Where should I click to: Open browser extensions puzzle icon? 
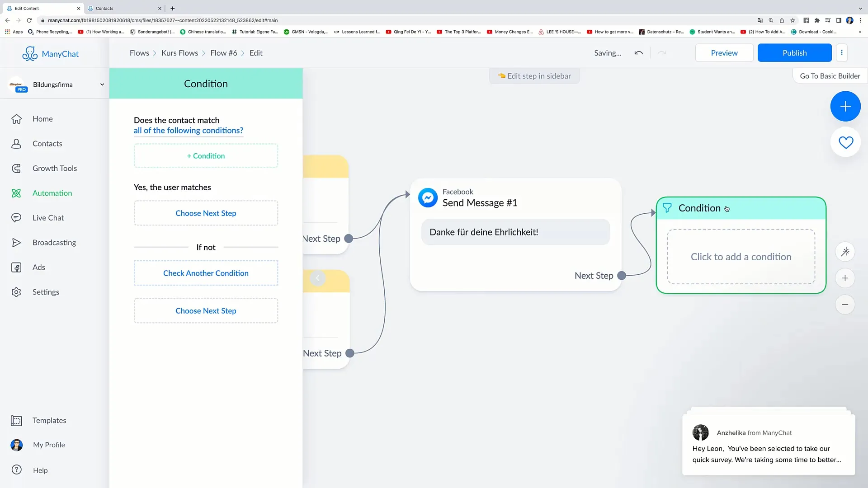(x=817, y=20)
